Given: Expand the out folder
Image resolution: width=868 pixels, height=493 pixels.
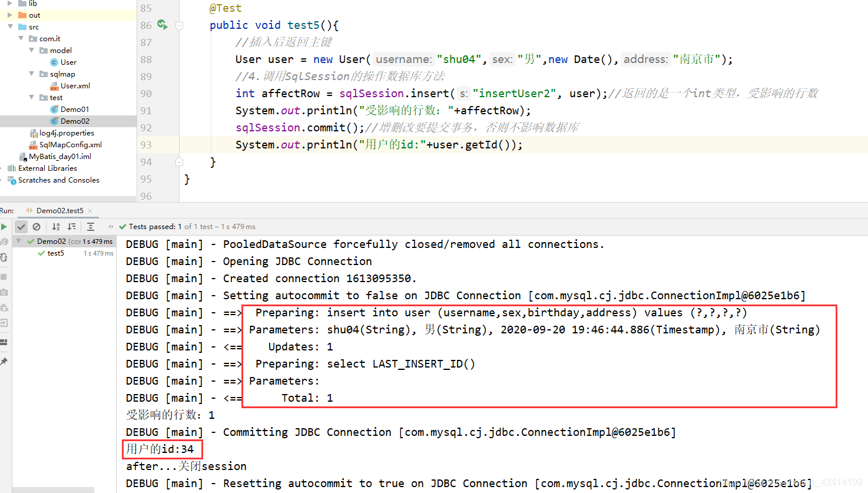Looking at the screenshot, I should [10, 15].
